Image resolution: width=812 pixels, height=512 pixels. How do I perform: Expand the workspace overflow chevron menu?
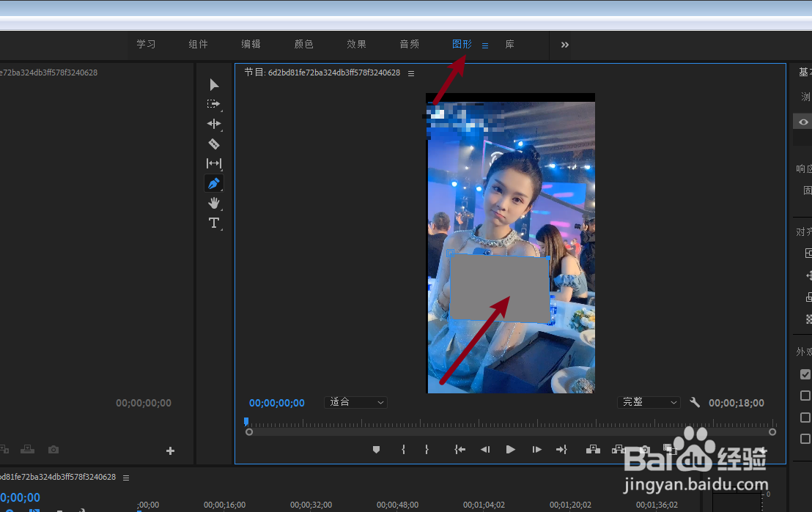565,45
